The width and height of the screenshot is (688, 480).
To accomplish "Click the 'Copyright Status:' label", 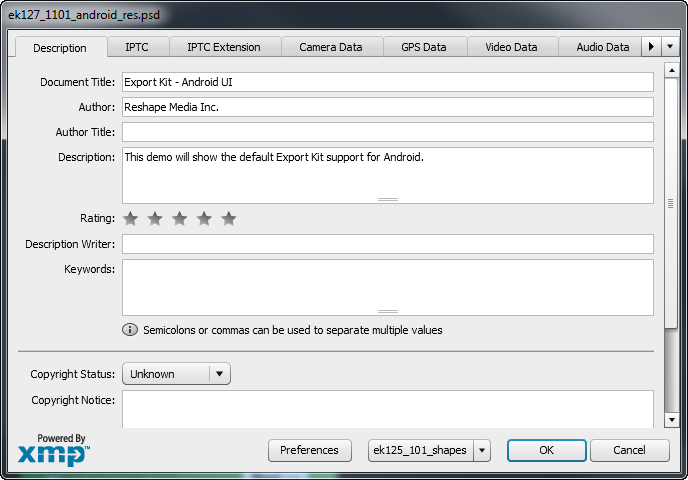I will click(x=72, y=374).
